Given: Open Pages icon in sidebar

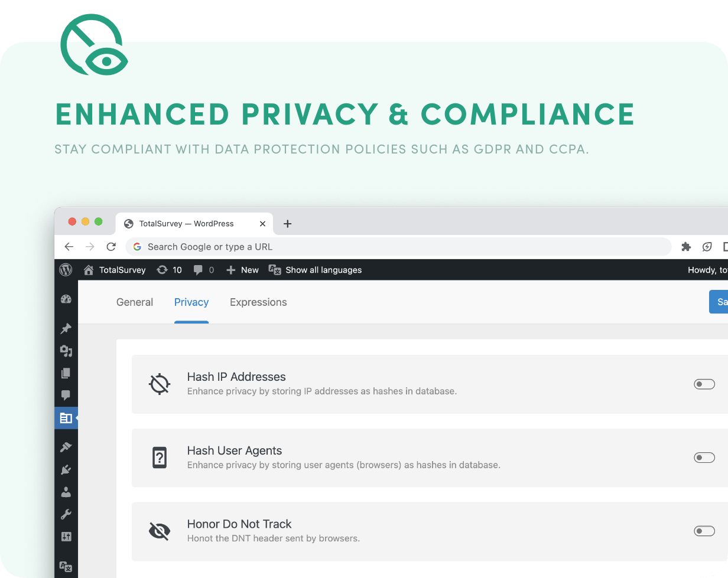Looking at the screenshot, I should click(x=66, y=373).
